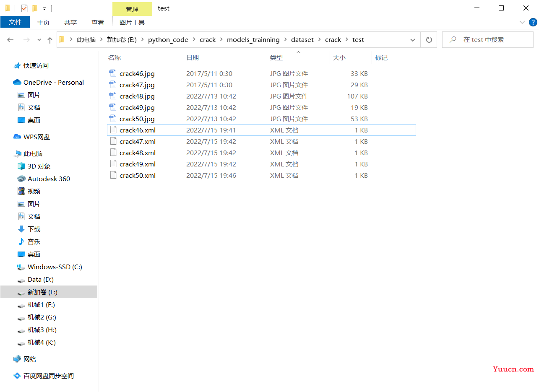Switch to the 查看 ribbon tab
Screen dimensions: 539x392
[98, 22]
